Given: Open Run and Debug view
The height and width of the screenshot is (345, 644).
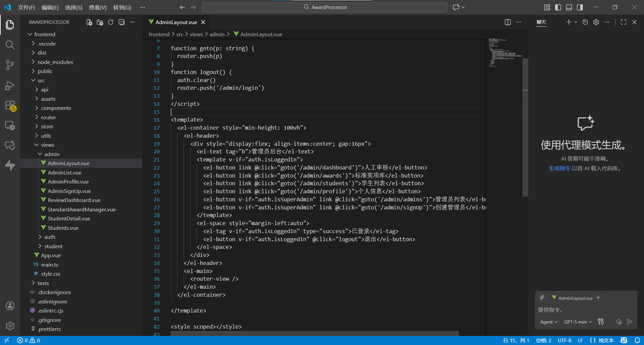Looking at the screenshot, I should click(x=10, y=85).
